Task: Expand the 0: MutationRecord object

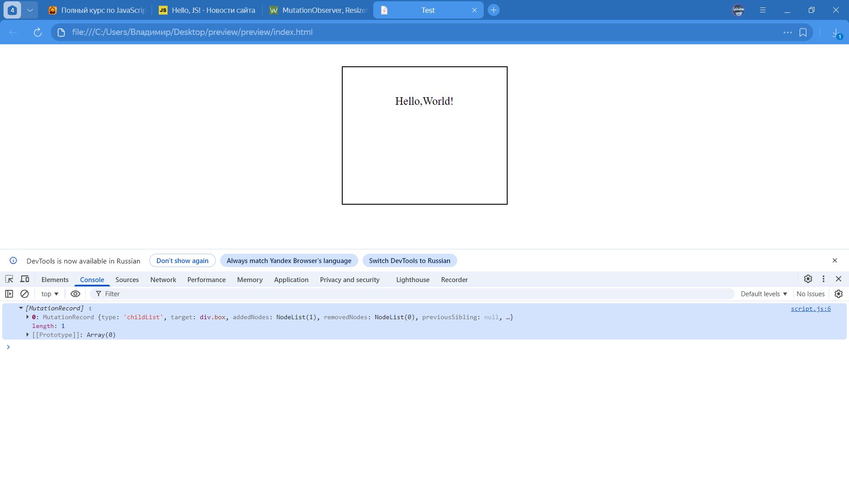Action: [x=27, y=317]
